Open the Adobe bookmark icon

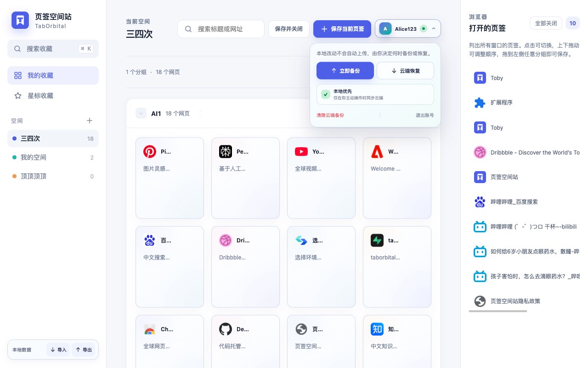coord(377,151)
